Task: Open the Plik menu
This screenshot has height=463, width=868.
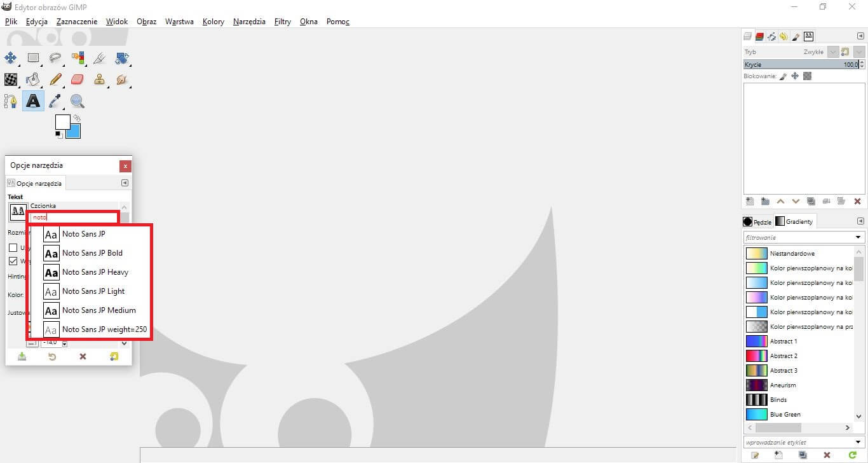Action: coord(11,22)
